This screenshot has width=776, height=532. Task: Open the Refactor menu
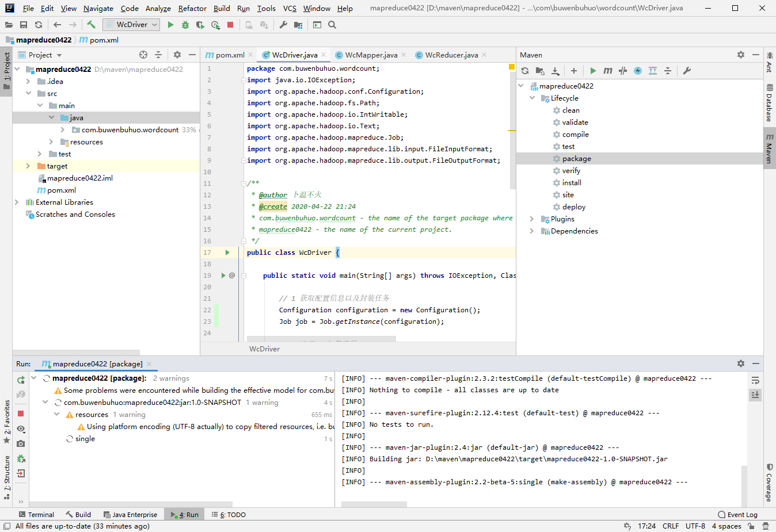pos(192,8)
